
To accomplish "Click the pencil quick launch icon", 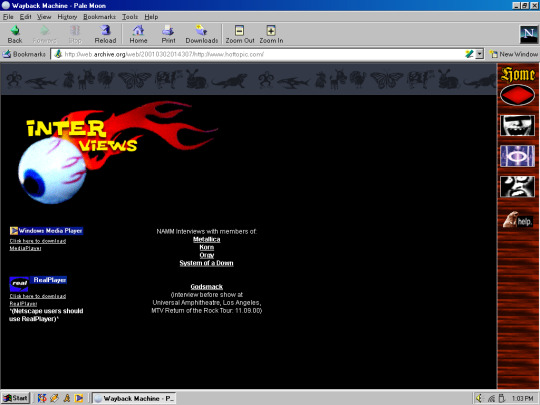I will pyautogui.click(x=54, y=398).
